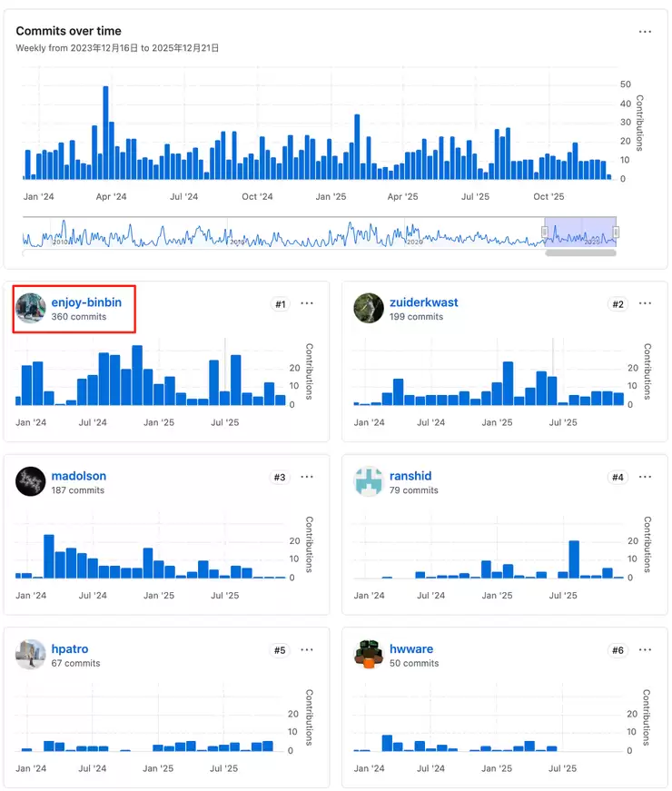Click zuiderkwast's profile avatar
672x791 pixels.
[369, 308]
